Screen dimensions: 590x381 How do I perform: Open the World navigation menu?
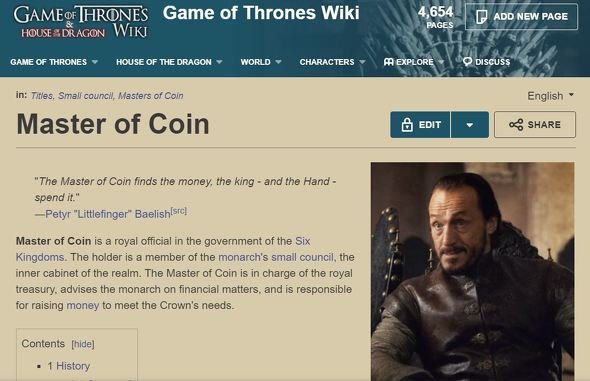[x=261, y=62]
